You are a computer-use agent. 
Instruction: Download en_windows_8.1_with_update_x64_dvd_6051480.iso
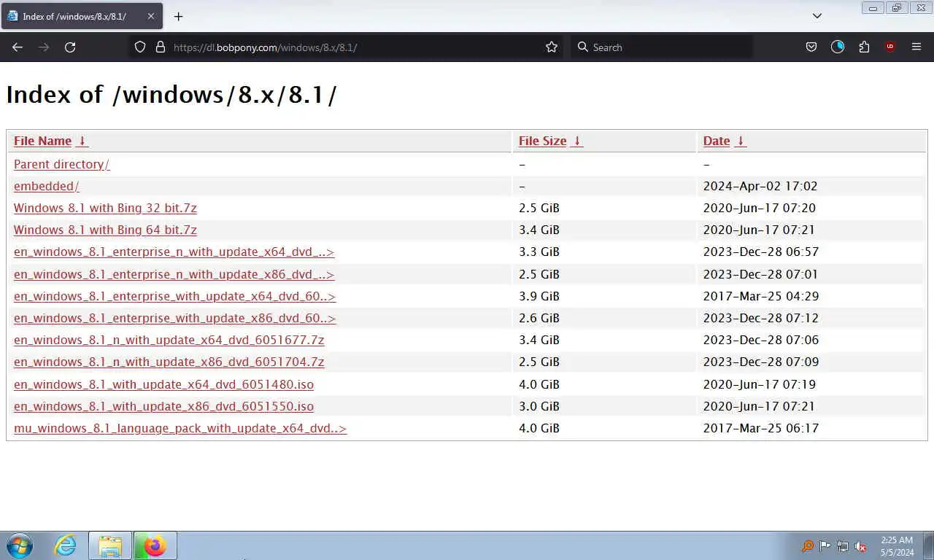[x=163, y=384]
